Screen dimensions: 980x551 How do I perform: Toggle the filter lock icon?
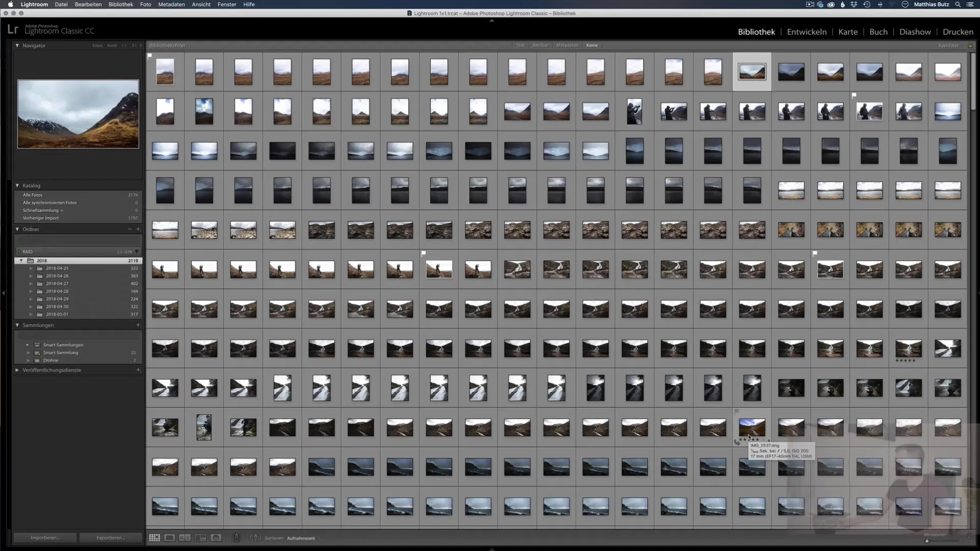click(x=970, y=45)
